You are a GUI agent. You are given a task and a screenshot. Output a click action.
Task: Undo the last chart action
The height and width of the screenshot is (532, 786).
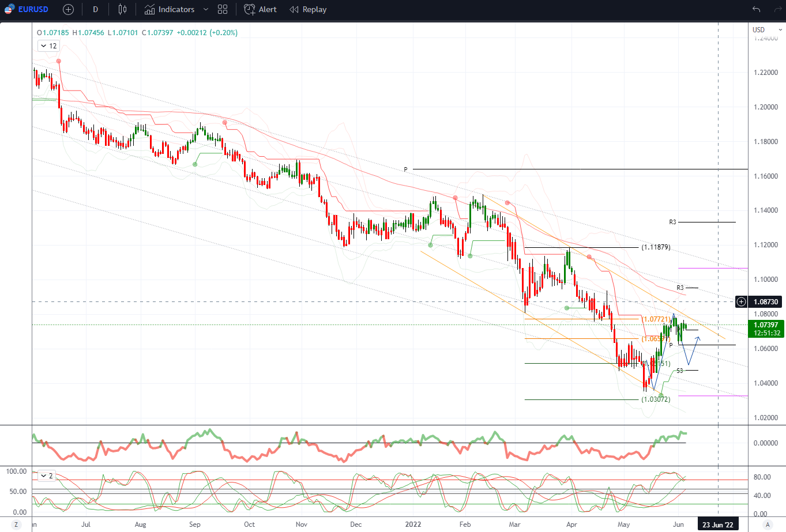(756, 9)
